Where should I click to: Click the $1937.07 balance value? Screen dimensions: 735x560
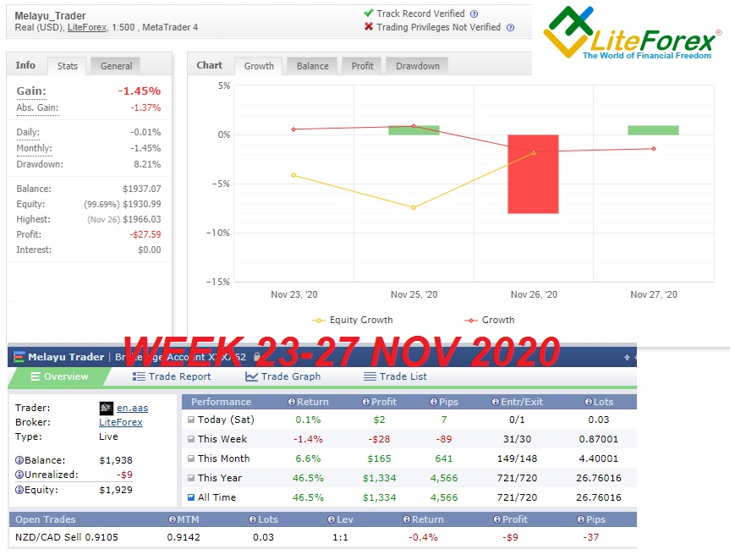[x=142, y=189]
